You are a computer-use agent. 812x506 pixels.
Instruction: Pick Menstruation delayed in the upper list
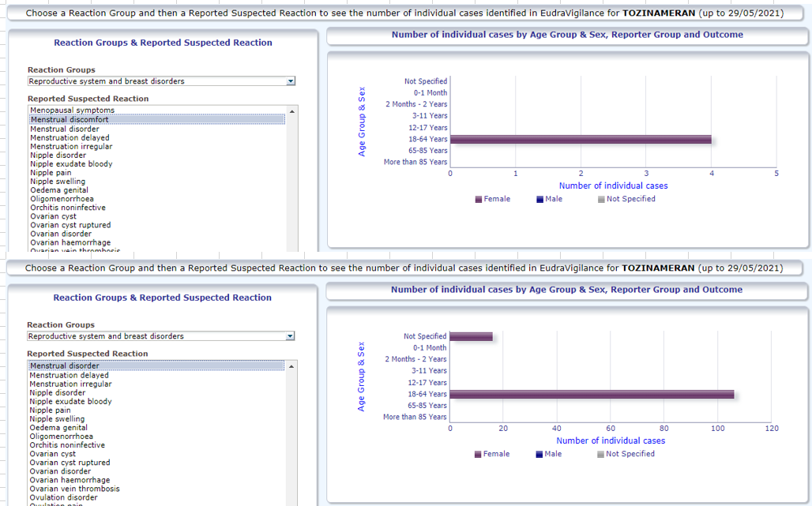(x=70, y=137)
